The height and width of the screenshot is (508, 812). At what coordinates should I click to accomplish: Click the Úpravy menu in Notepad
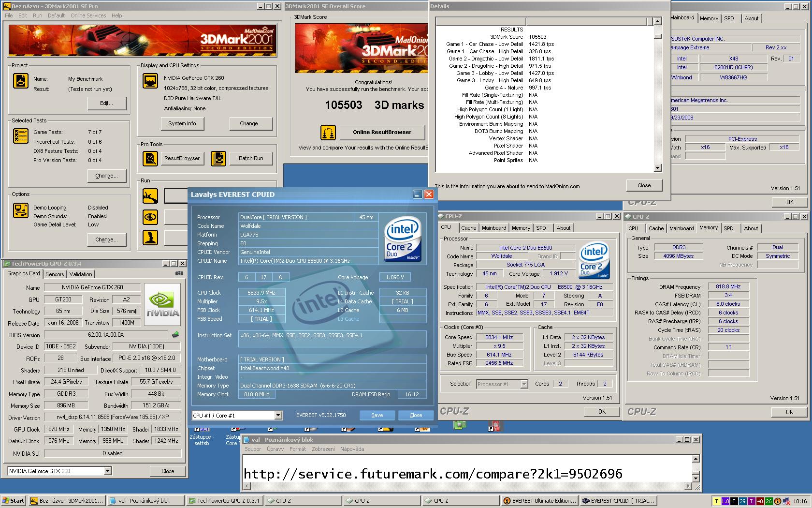click(275, 449)
